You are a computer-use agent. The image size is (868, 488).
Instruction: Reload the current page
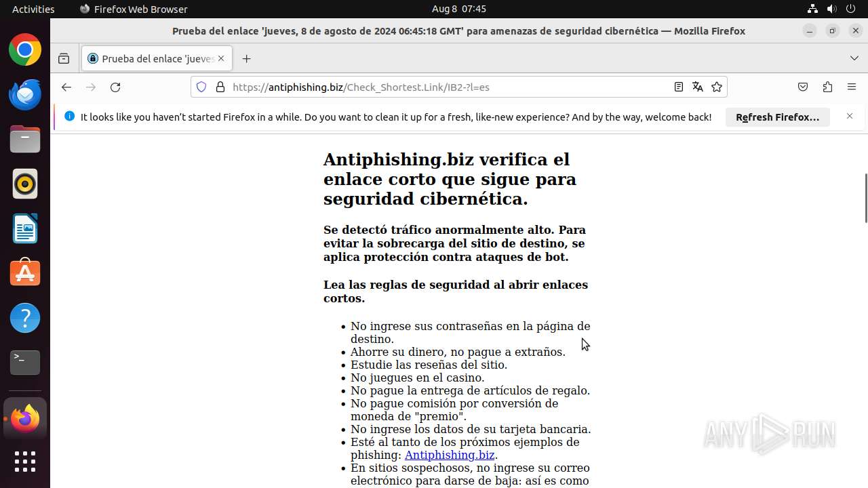115,87
